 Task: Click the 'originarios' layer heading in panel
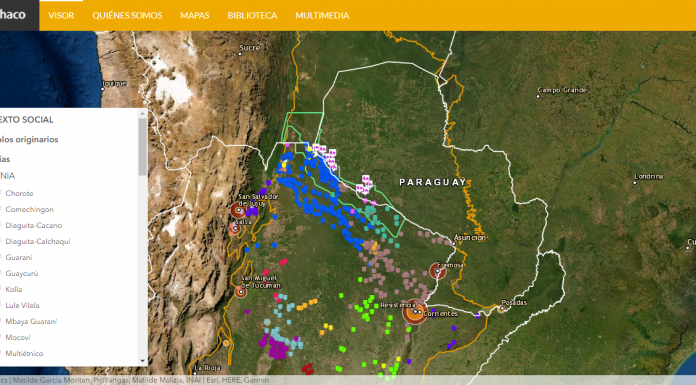(x=29, y=139)
